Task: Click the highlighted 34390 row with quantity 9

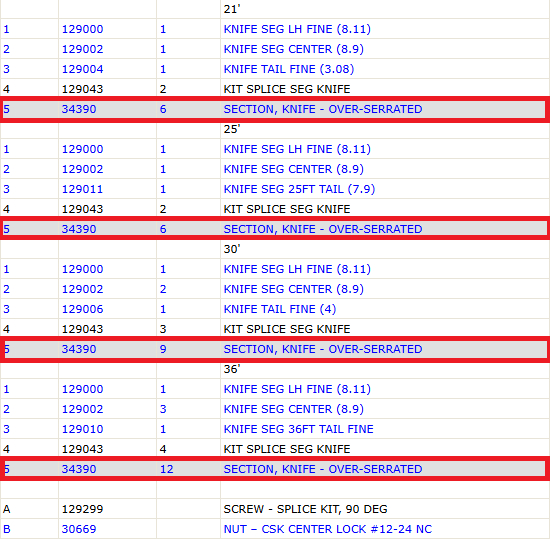Action: click(x=275, y=349)
